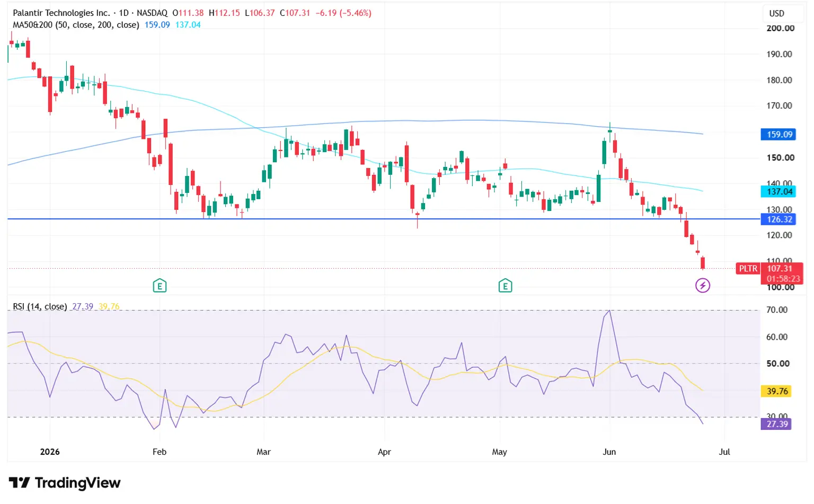The image size is (814, 504).
Task: Click the 60.00 RSI axis label
Action: pyautogui.click(x=777, y=337)
